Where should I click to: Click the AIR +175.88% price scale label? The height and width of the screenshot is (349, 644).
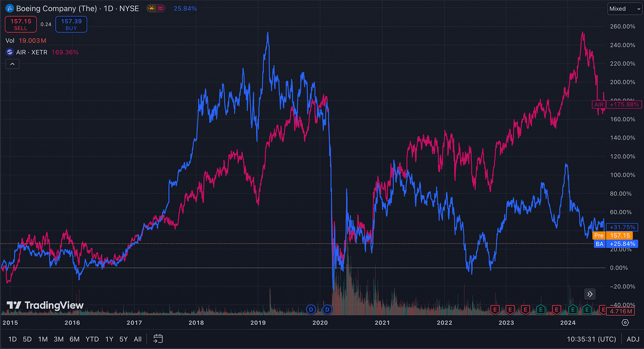tap(617, 105)
